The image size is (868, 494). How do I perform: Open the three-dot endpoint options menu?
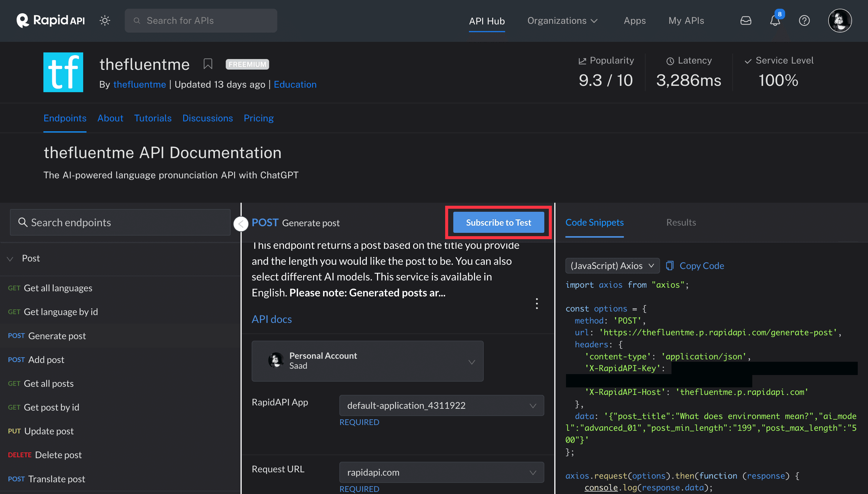tap(537, 303)
